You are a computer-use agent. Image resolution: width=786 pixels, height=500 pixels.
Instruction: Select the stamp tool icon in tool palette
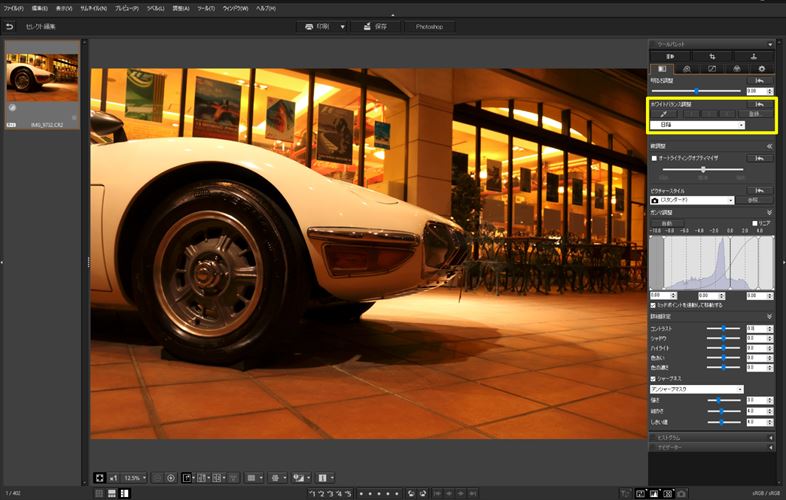tap(753, 57)
